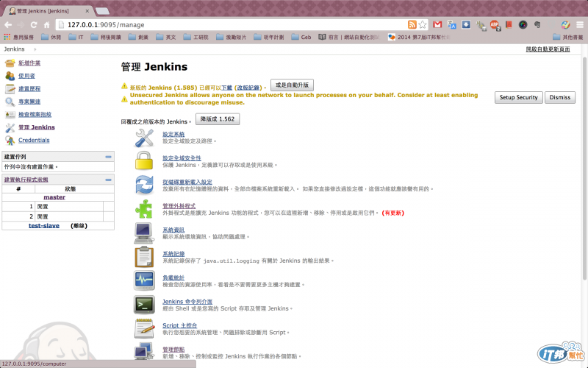Click the browser home button

[x=46, y=25]
